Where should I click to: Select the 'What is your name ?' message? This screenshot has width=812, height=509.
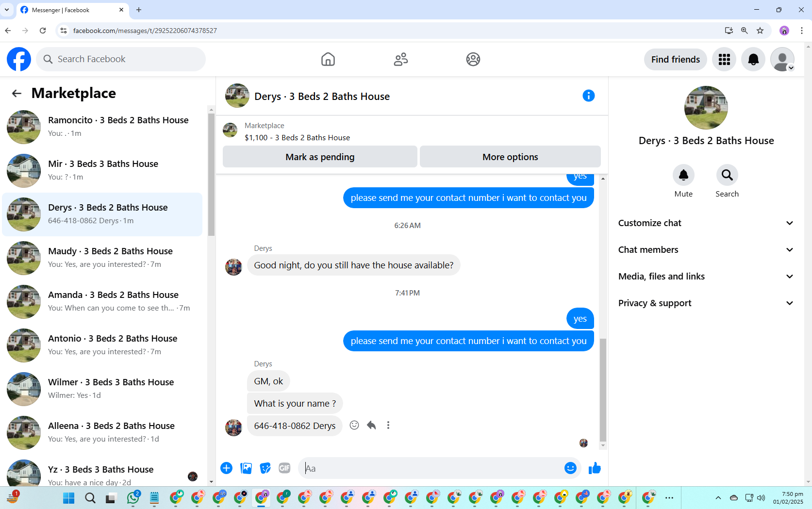[x=295, y=403]
